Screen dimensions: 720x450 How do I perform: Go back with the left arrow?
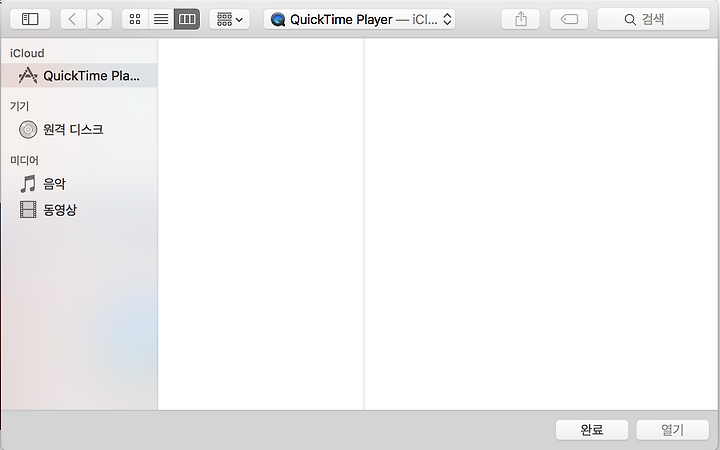[x=73, y=19]
